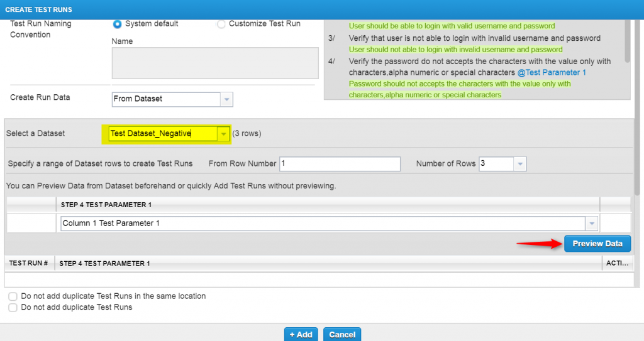This screenshot has height=341, width=644.
Task: Click the @Test Parameter 1 link
Action: [552, 73]
